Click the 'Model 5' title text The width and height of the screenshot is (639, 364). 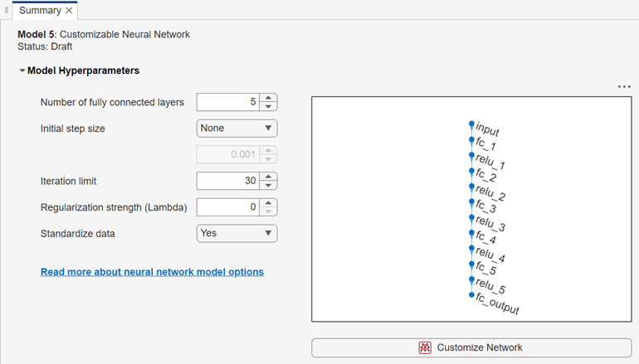(x=36, y=35)
